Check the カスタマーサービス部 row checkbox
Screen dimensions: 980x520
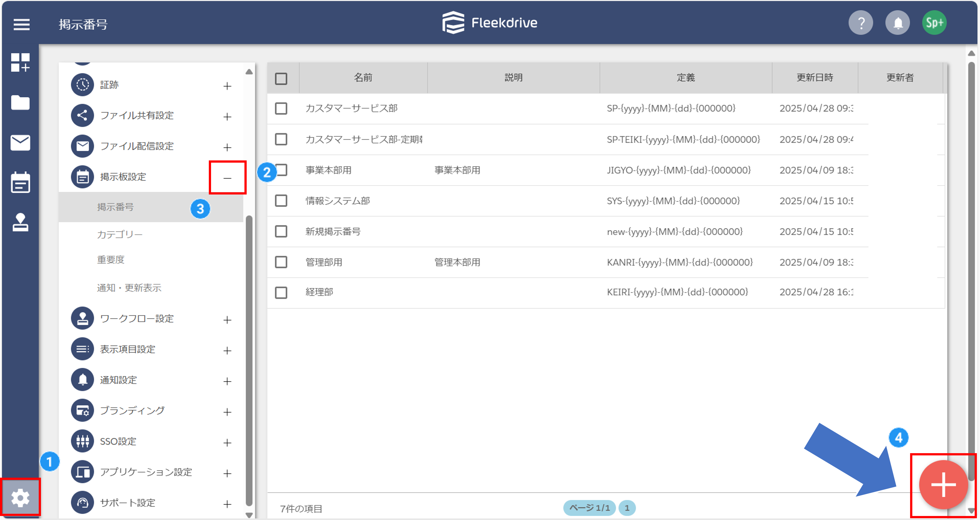[x=281, y=109]
